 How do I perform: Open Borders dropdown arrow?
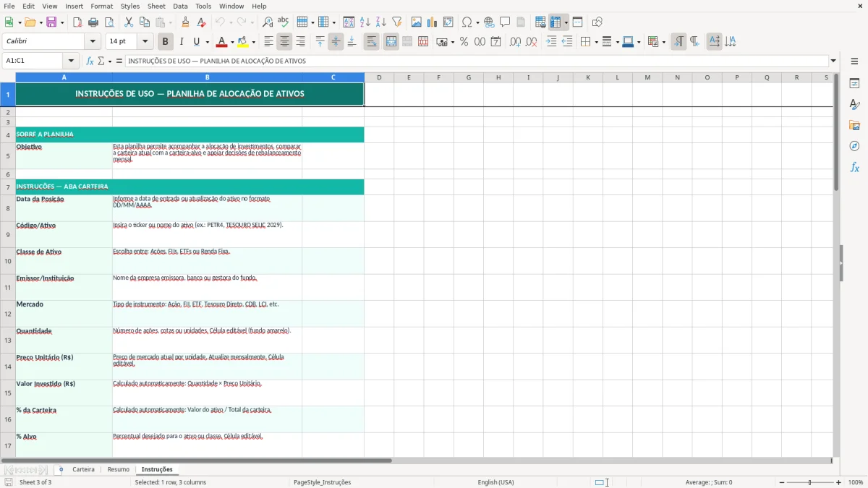click(x=595, y=42)
